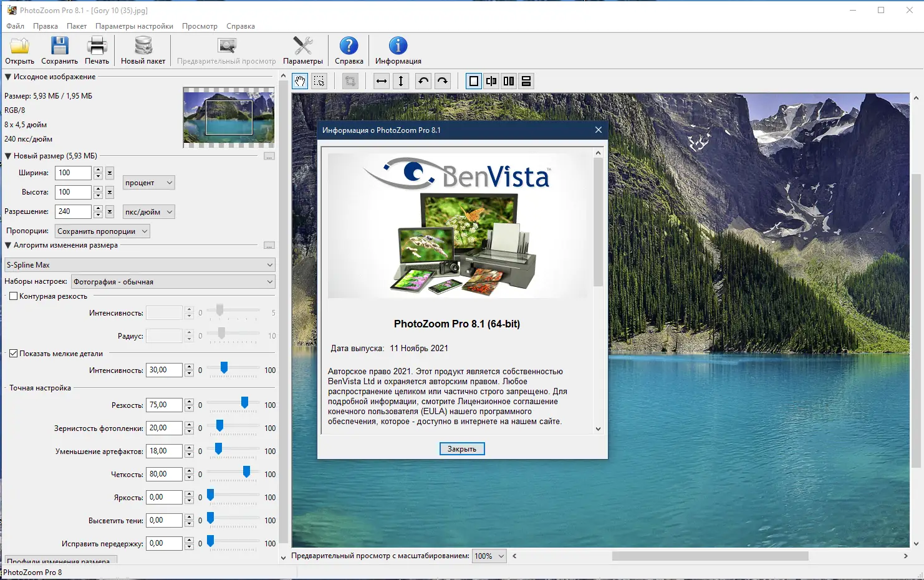Screen dimensions: 924x580
Task: Close the PhotoZoom Pro information dialog
Action: pyautogui.click(x=461, y=448)
